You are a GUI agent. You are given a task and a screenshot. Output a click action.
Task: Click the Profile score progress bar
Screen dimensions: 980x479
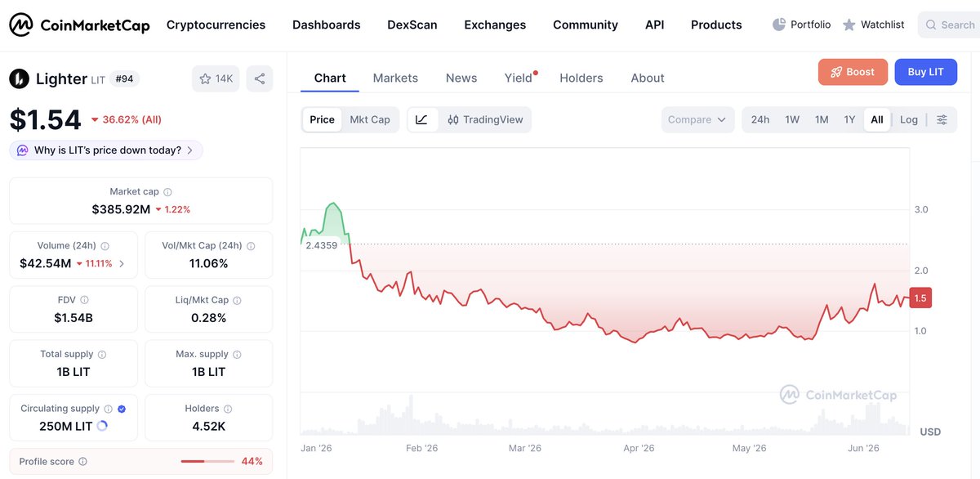point(207,462)
